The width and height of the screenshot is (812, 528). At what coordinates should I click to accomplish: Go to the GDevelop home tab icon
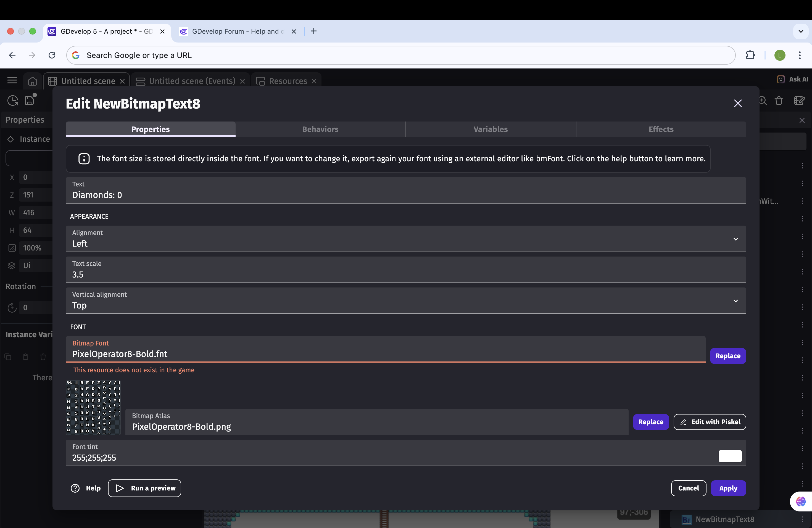(32, 81)
